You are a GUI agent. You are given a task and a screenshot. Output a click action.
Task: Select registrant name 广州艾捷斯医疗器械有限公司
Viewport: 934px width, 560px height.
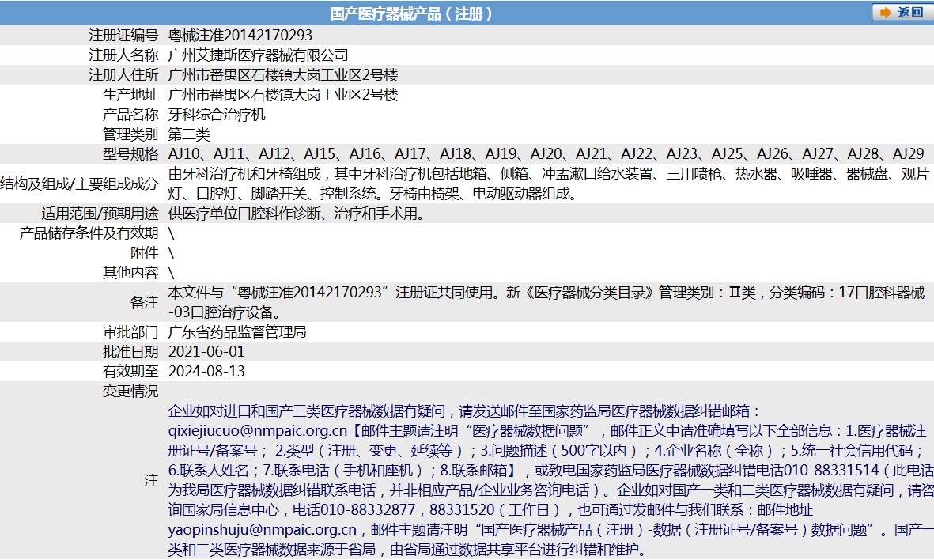pyautogui.click(x=258, y=55)
